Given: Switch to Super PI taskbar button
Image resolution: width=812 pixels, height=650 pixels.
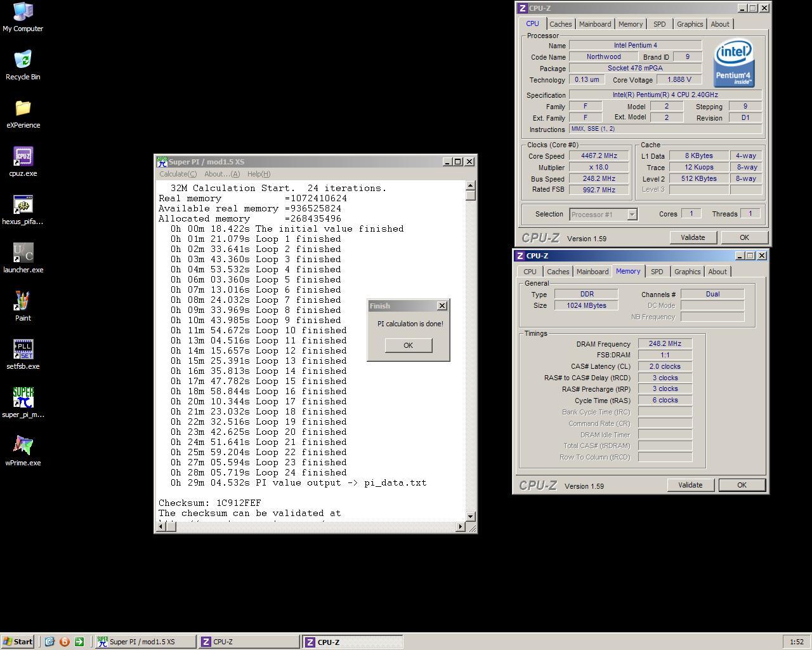Looking at the screenshot, I should click(145, 642).
